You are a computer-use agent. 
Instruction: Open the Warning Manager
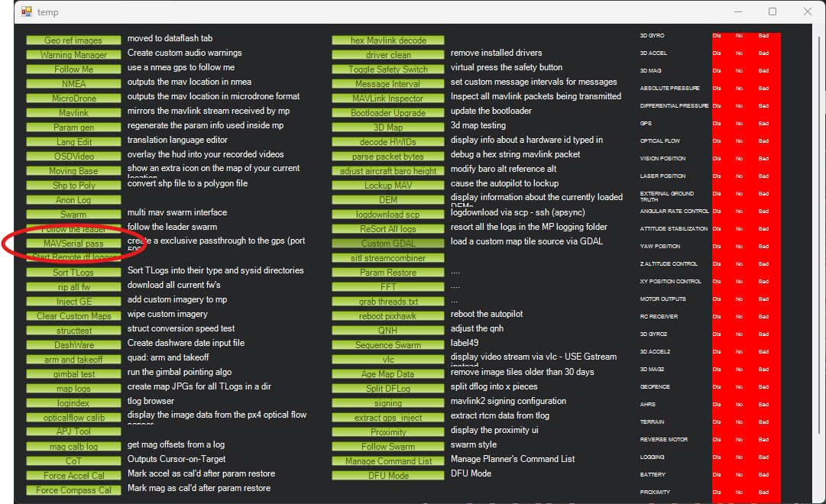pyautogui.click(x=73, y=55)
